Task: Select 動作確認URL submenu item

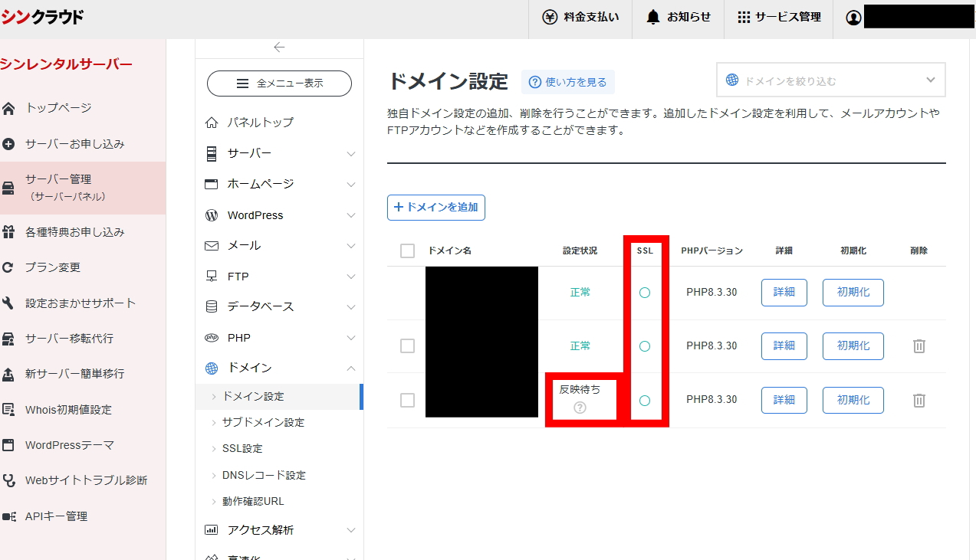Action: (253, 501)
